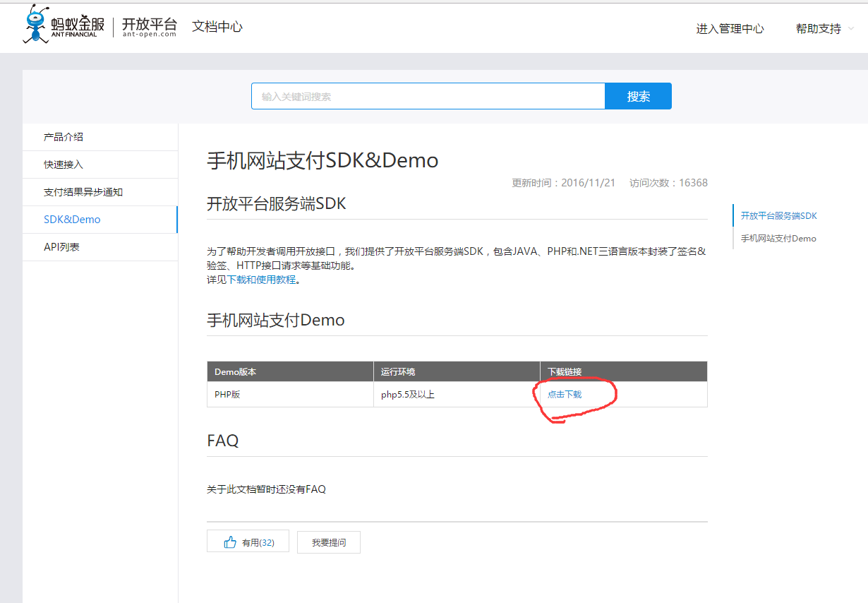868x603 pixels.
Task: Jump to 手机网站支付Demo via right anchor
Action: coord(779,239)
